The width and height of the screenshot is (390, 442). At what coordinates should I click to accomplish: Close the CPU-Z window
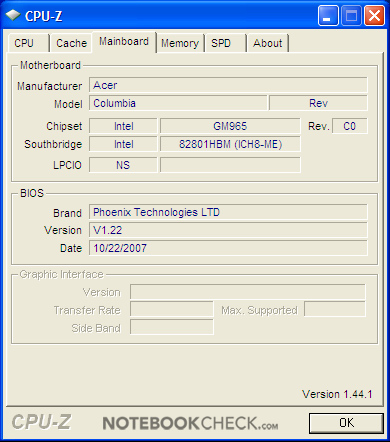374,15
